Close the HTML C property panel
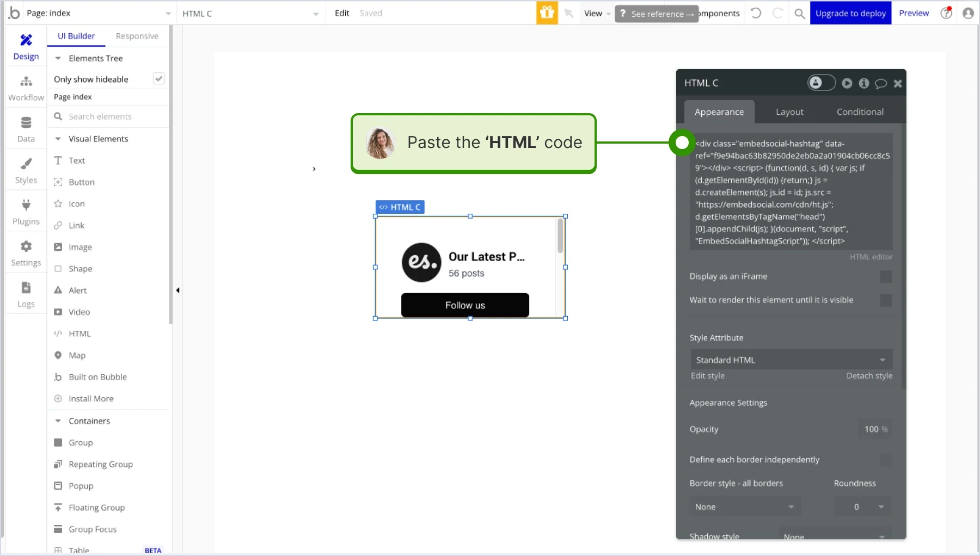The image size is (980, 556). click(898, 83)
